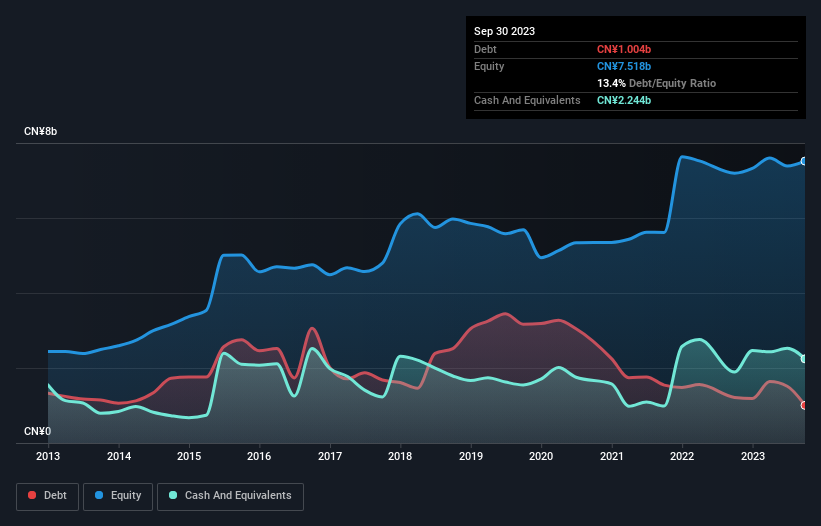Click the 2023 x-axis label
This screenshot has width=821, height=526.
pyautogui.click(x=753, y=456)
